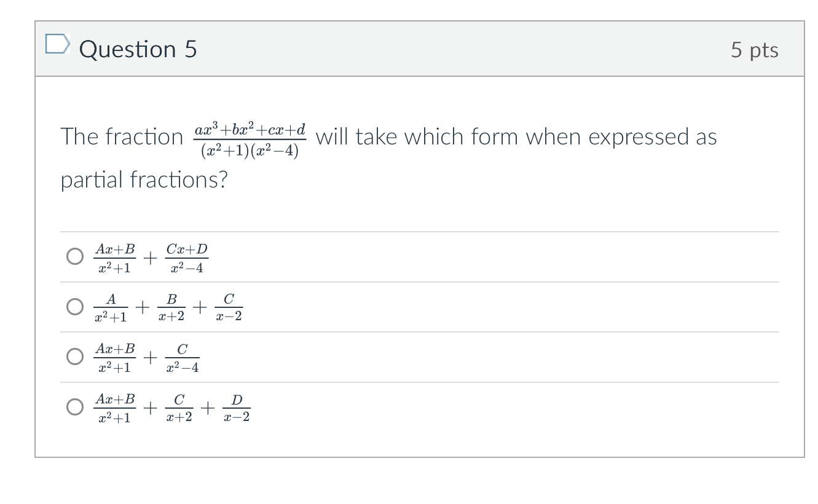
Task: Click the bookmark flag icon beside Question 5
Action: click(58, 44)
